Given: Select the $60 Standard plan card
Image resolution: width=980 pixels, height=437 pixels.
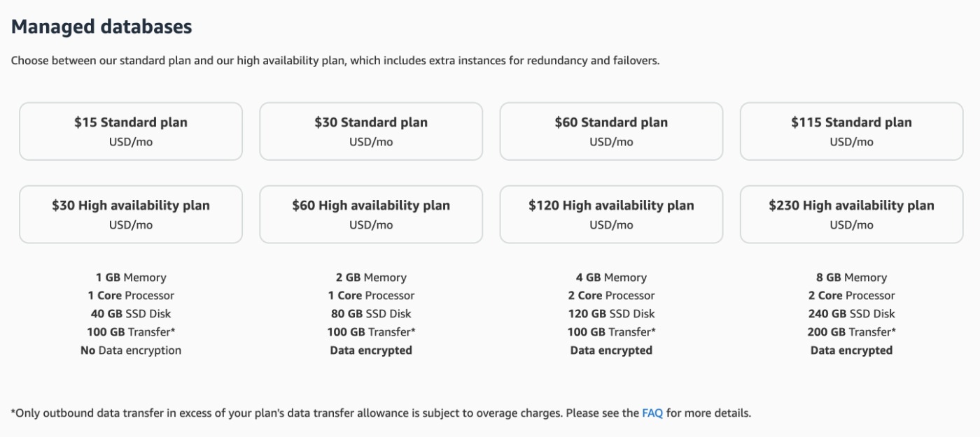Looking at the screenshot, I should click(x=611, y=131).
